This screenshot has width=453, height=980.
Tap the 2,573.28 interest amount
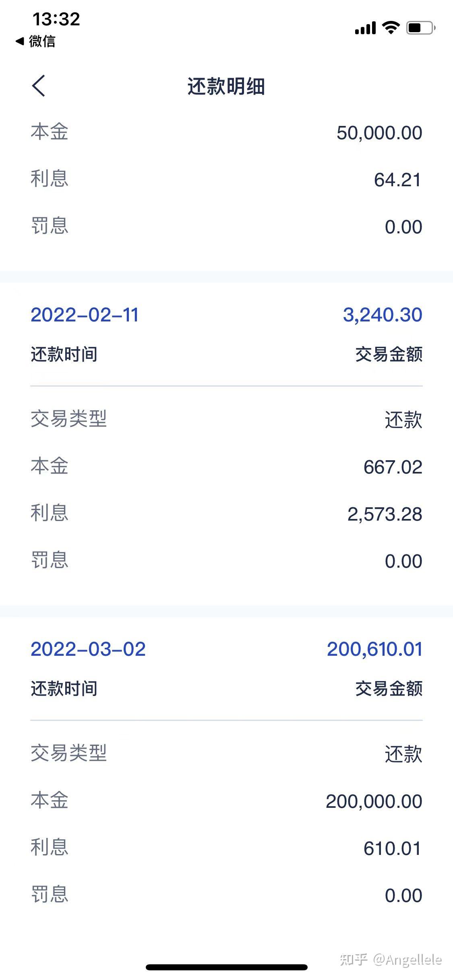click(385, 514)
